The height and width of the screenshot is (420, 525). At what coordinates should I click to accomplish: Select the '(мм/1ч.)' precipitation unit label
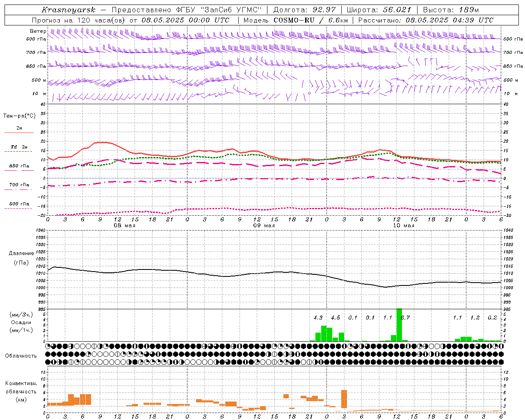pos(21,330)
